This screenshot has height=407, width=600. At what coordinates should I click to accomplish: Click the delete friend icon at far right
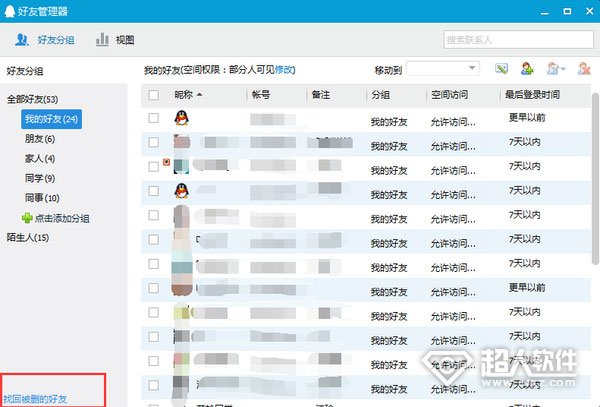[582, 69]
